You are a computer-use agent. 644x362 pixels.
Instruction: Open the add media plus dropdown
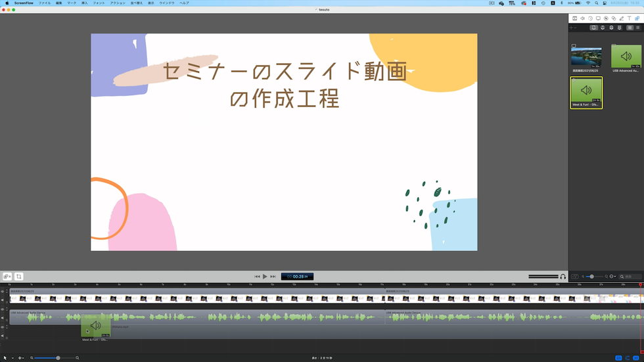click(572, 28)
